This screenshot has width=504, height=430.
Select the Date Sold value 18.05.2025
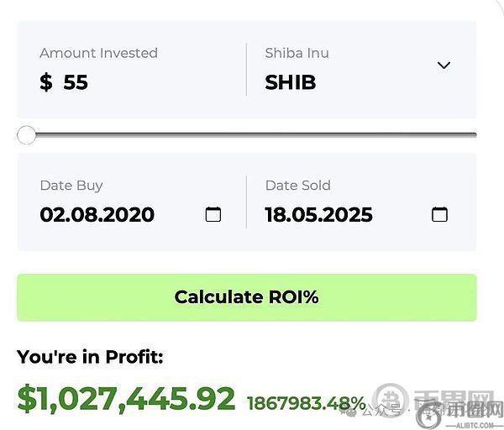coord(318,214)
